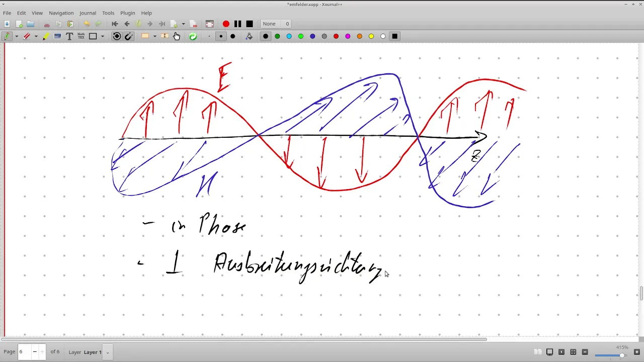Image resolution: width=644 pixels, height=362 pixels.
Task: Stop the audio recording
Action: [x=249, y=24]
